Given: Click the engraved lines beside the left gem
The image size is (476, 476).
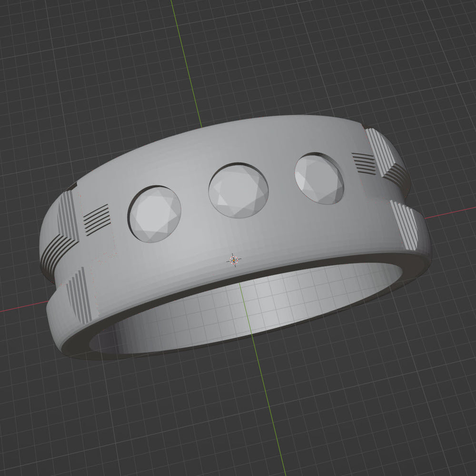Looking at the screenshot, I should (x=97, y=220).
